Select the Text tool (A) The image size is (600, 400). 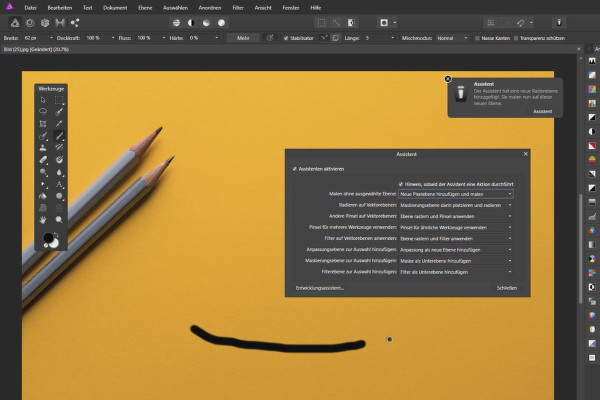click(59, 184)
